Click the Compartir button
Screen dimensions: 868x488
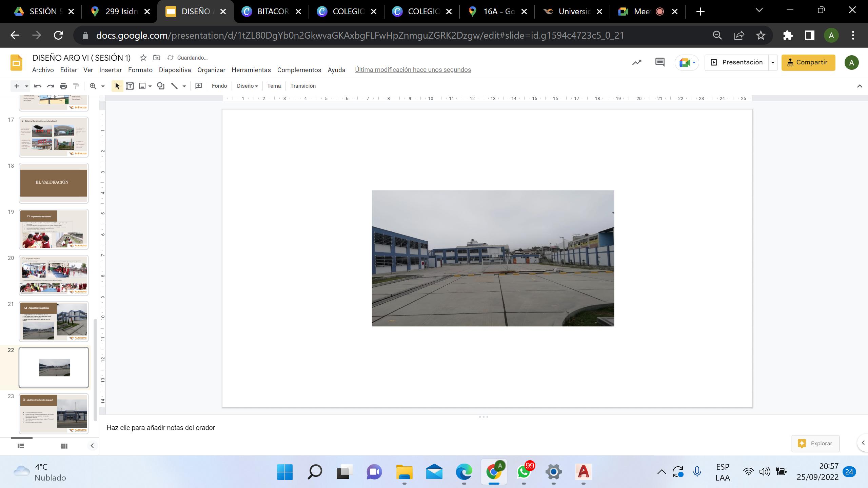click(x=808, y=62)
